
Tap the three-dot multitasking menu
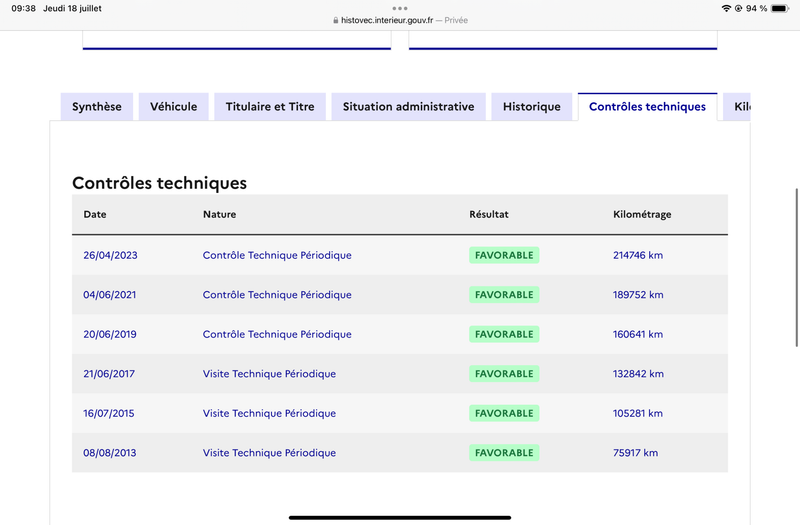(x=400, y=8)
